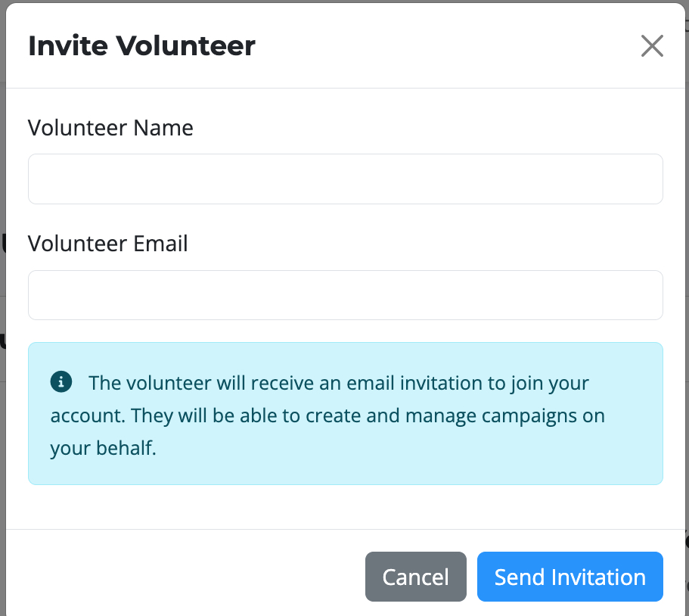The image size is (689, 616).
Task: Close the Invite Volunteer dialog
Action: (x=651, y=46)
